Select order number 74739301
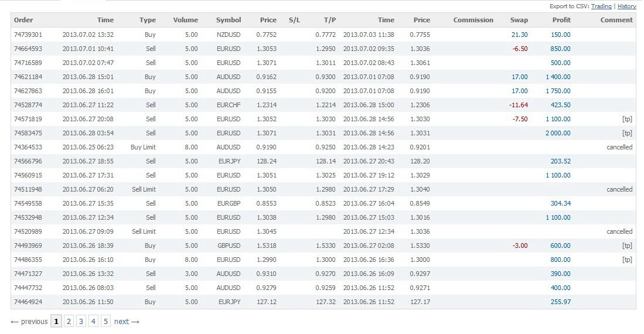Viewport: 644px width, 334px height. (28, 35)
